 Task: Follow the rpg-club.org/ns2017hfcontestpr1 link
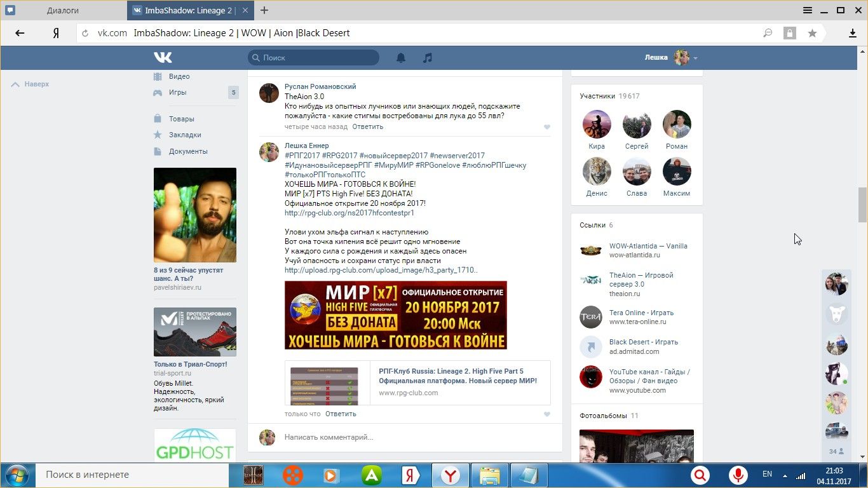[x=349, y=213]
